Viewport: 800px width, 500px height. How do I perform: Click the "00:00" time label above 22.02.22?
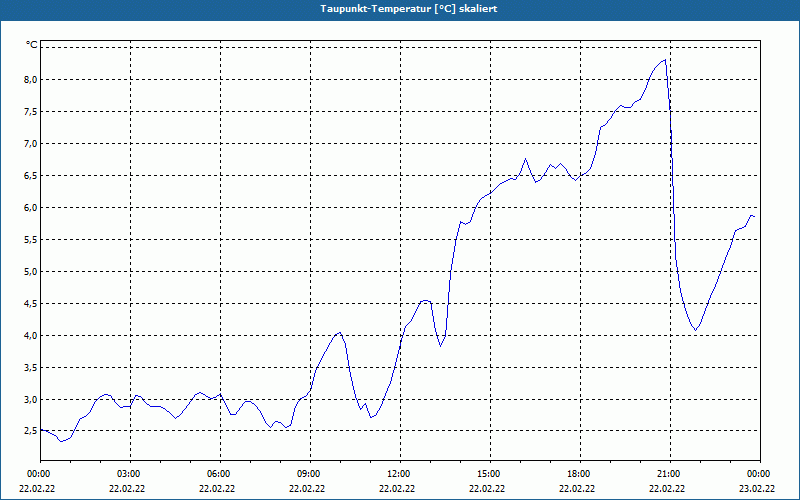point(37,474)
